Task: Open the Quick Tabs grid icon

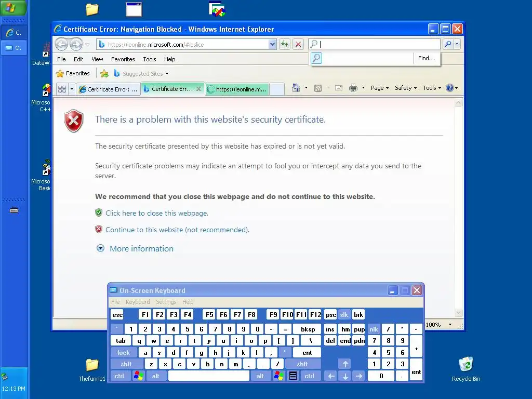Action: [62, 89]
